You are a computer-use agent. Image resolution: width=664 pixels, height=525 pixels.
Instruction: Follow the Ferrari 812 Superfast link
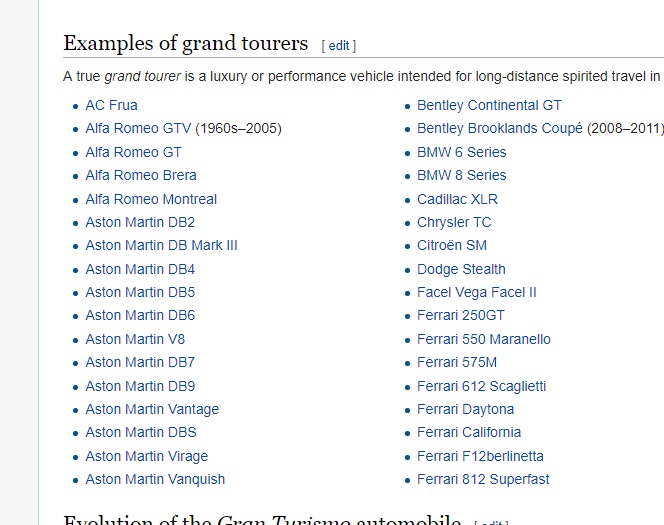[483, 479]
